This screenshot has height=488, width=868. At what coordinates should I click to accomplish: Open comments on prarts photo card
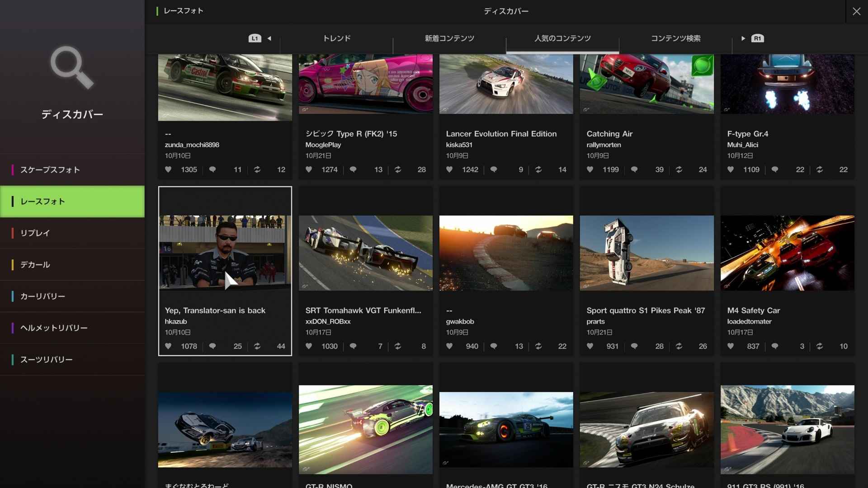[x=634, y=346]
